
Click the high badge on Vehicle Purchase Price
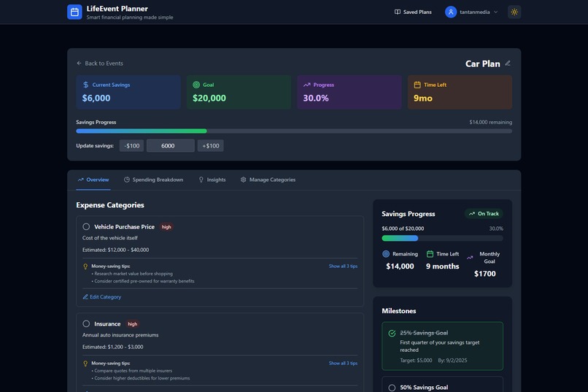[166, 227]
